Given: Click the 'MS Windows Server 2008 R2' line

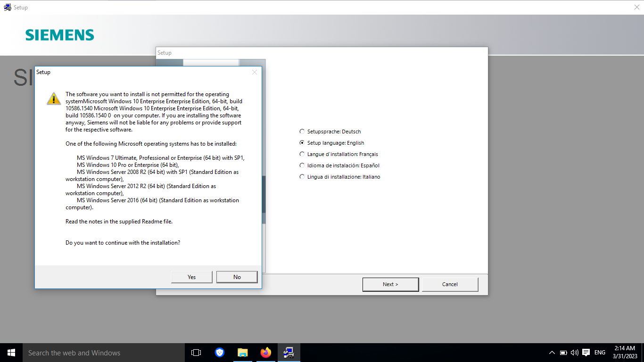Looking at the screenshot, I should (152, 175).
